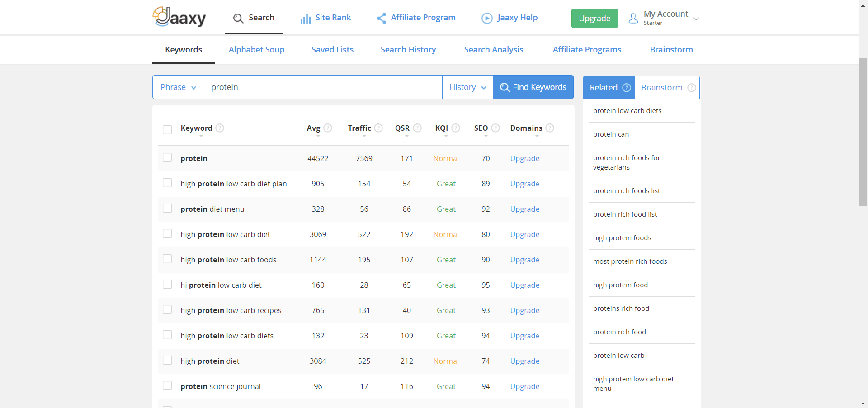Click related keyword 'protein rich foods list'

pyautogui.click(x=627, y=191)
